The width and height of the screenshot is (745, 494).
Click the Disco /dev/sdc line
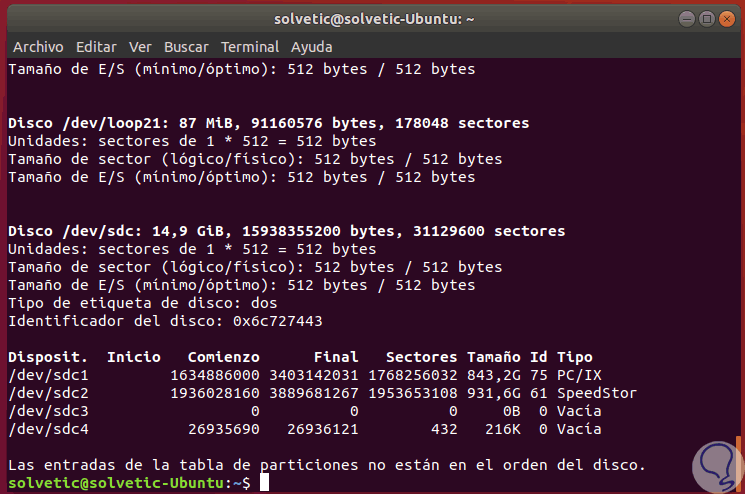tap(287, 231)
